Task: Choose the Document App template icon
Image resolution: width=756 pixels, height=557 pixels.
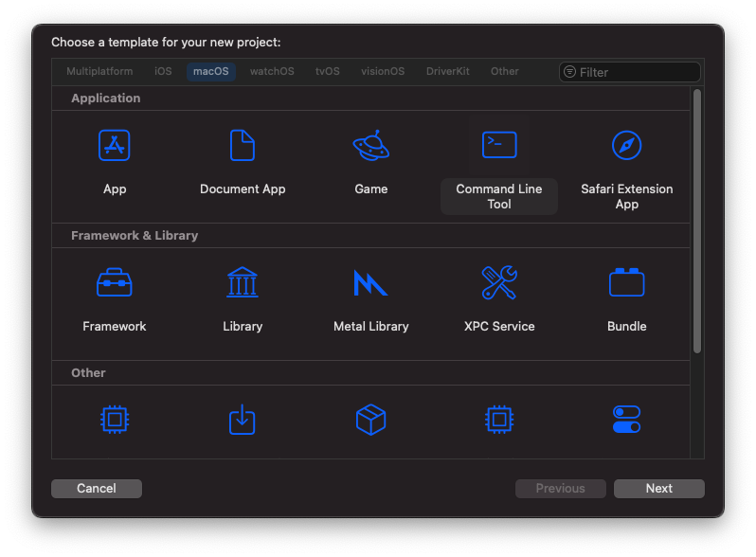Action: (242, 145)
